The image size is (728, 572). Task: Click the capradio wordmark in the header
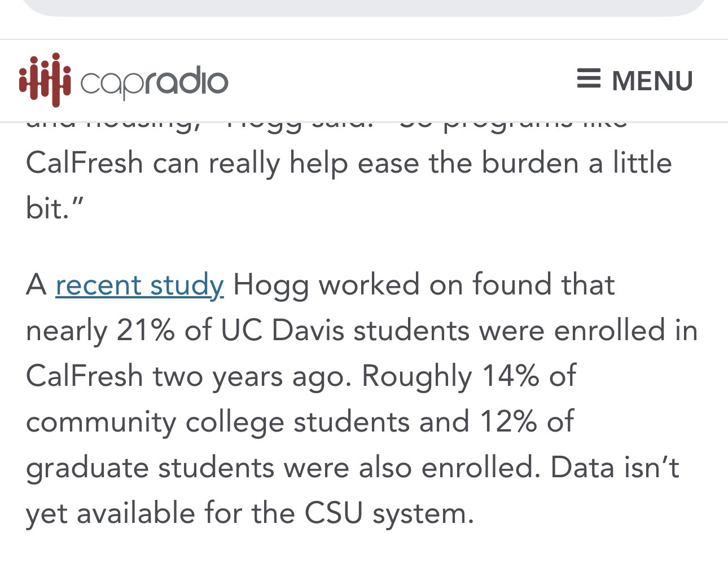pyautogui.click(x=154, y=82)
